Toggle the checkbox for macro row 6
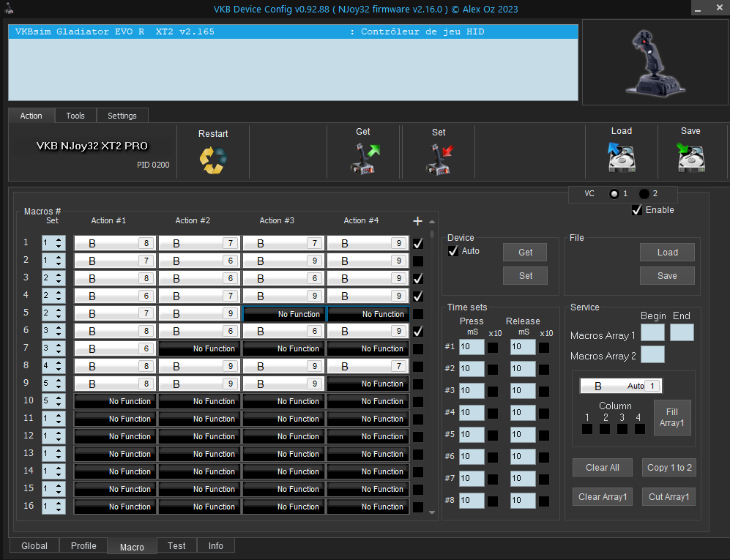The image size is (730, 560). [418, 332]
